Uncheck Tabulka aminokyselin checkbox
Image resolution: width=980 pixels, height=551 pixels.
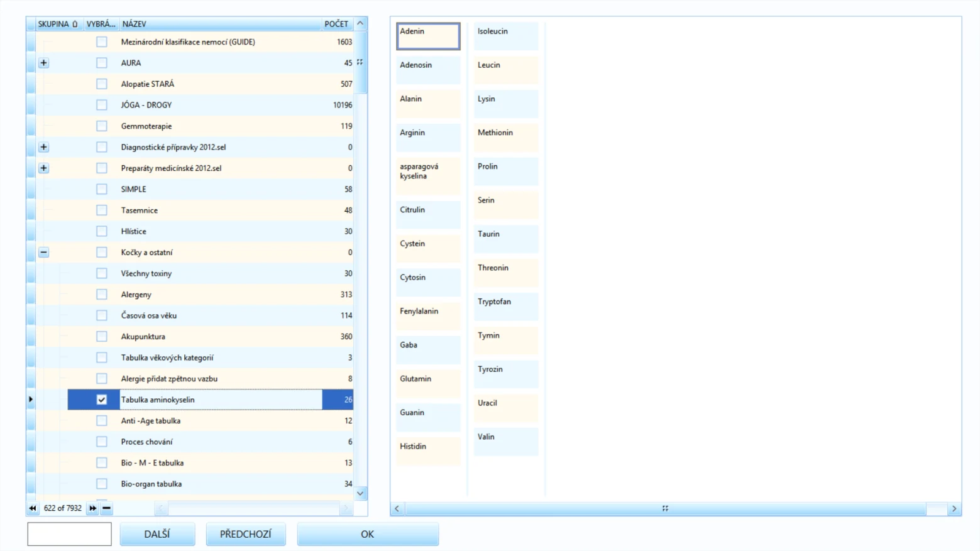point(102,400)
